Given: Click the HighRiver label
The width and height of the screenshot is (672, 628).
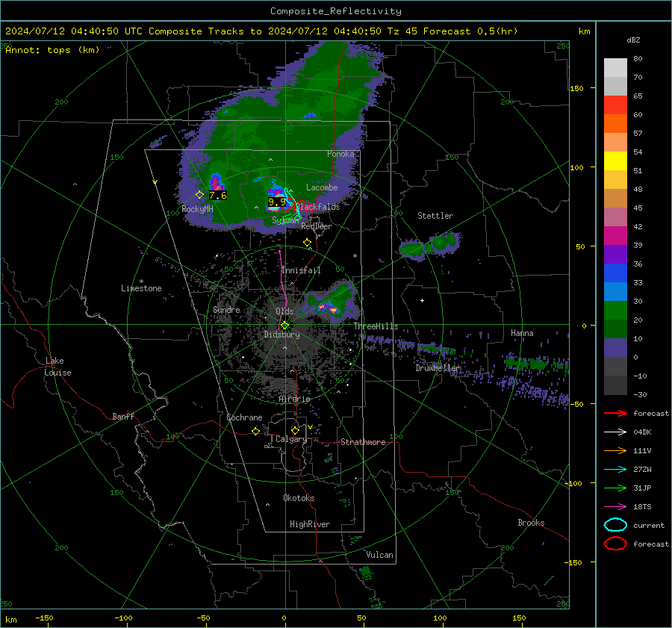Looking at the screenshot, I should [x=310, y=524].
